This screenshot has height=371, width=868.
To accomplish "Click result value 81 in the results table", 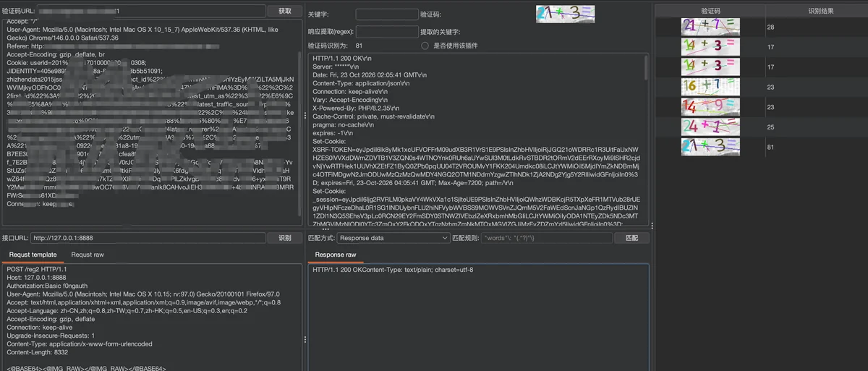I will coord(771,147).
